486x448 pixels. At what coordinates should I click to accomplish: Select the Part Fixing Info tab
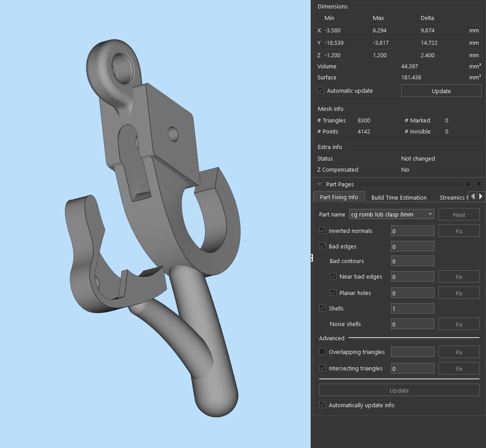339,197
